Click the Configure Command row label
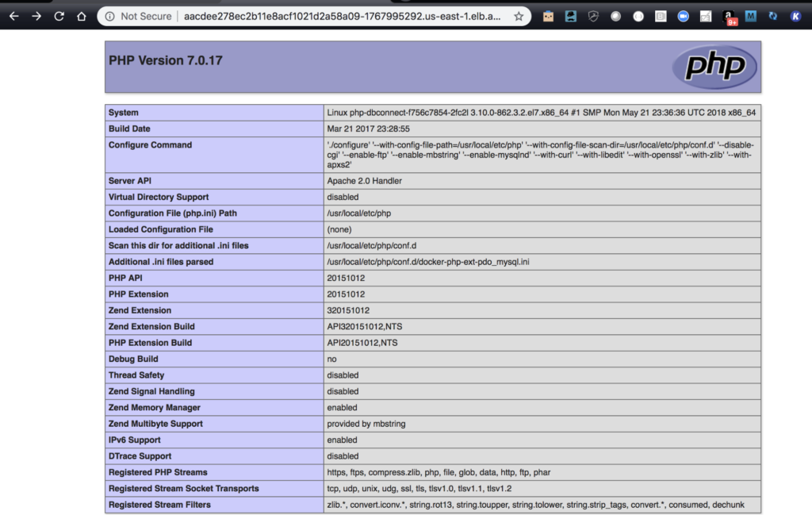This screenshot has width=812, height=515. [151, 145]
